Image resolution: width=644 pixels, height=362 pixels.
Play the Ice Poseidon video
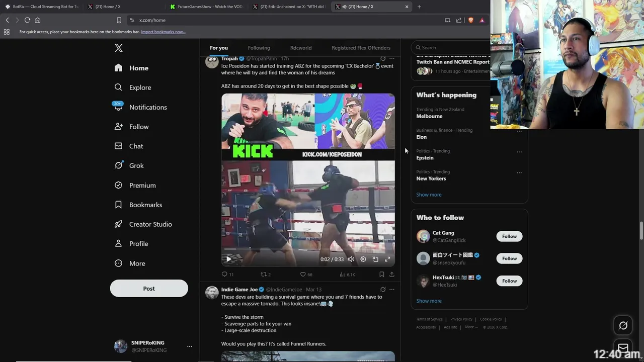(228, 259)
